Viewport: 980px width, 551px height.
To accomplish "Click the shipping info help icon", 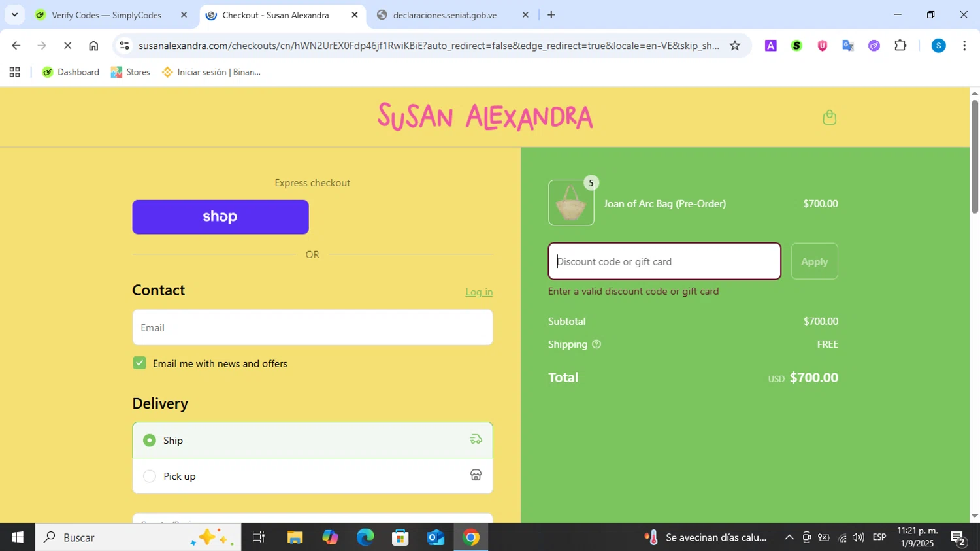I will [596, 344].
